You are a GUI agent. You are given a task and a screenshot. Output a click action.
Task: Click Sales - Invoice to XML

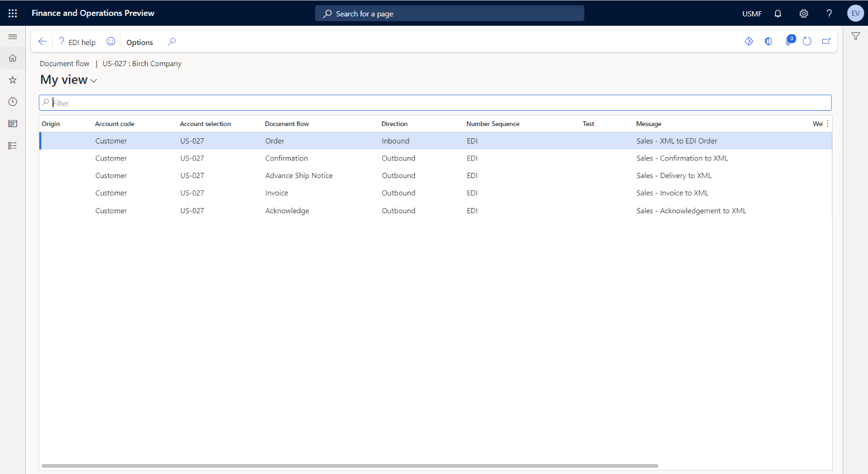(x=672, y=193)
